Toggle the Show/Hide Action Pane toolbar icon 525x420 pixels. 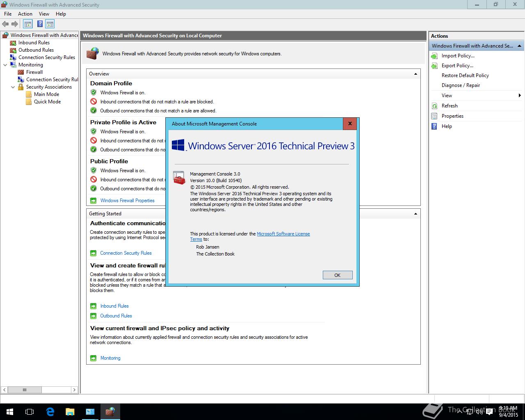pos(50,24)
